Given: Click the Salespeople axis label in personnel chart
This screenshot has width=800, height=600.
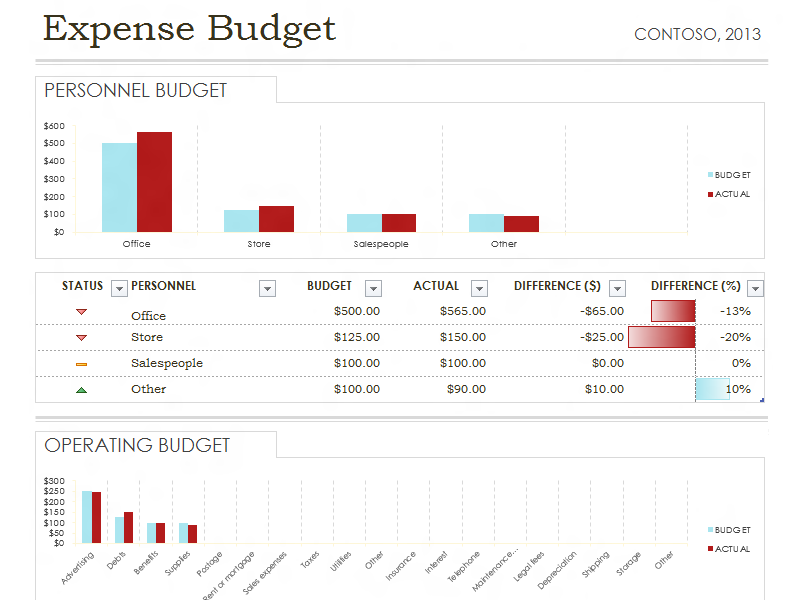Looking at the screenshot, I should (381, 244).
